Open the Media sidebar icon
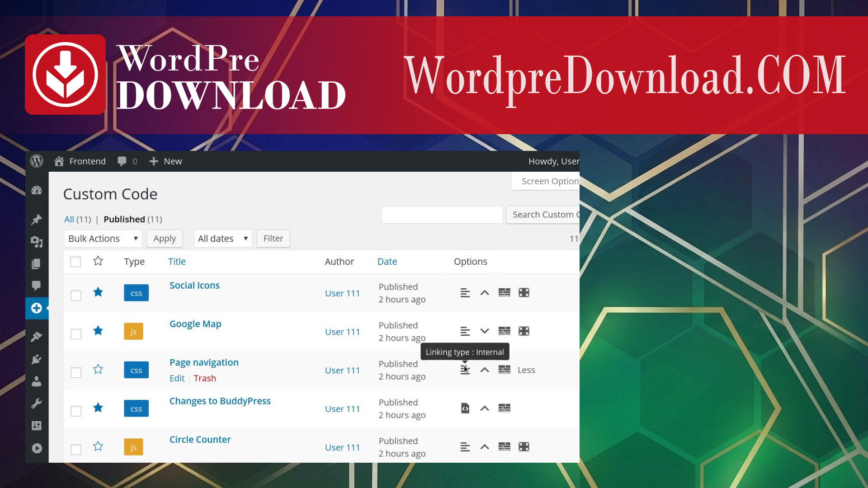The height and width of the screenshot is (488, 868). 37,242
